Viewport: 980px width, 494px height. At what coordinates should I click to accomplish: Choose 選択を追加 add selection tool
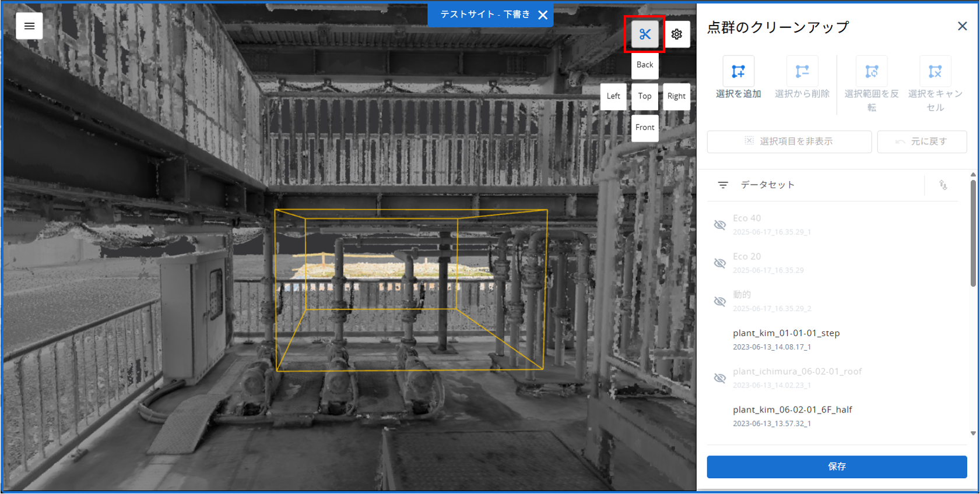coord(738,71)
